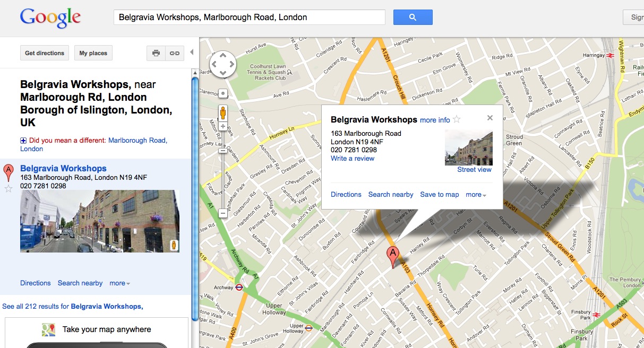
Task: Open Belgravia Workshops title link in sidebar
Action: pos(63,168)
